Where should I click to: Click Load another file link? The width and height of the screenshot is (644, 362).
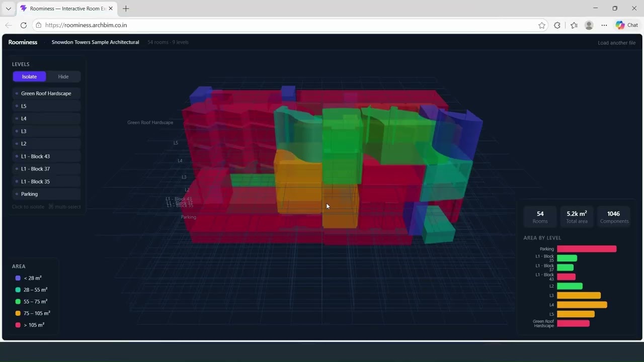[616, 43]
